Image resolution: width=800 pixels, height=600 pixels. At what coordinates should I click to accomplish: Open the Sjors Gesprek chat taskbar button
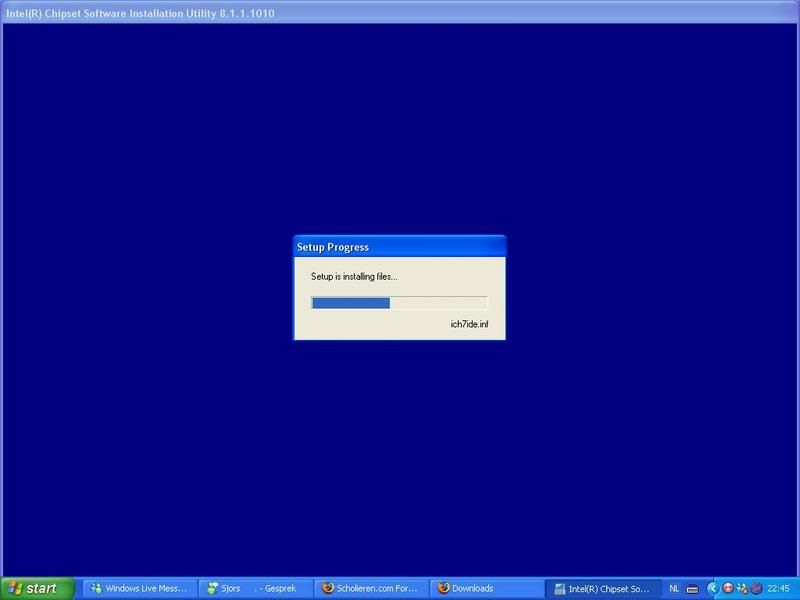(x=255, y=588)
